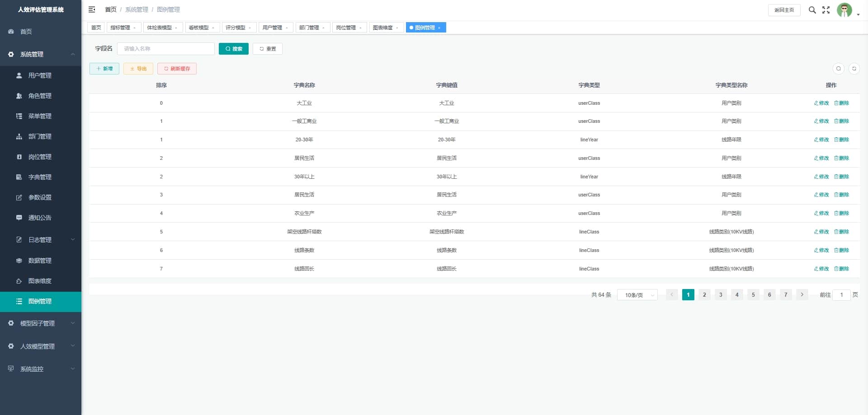Click the 首页 breadcrumb link
This screenshot has width=868, height=415.
tap(111, 9)
